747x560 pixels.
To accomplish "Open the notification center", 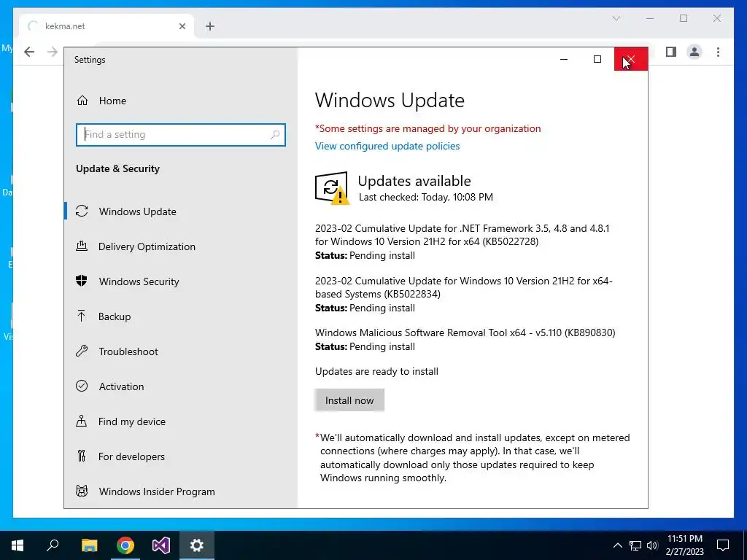I will tap(723, 545).
